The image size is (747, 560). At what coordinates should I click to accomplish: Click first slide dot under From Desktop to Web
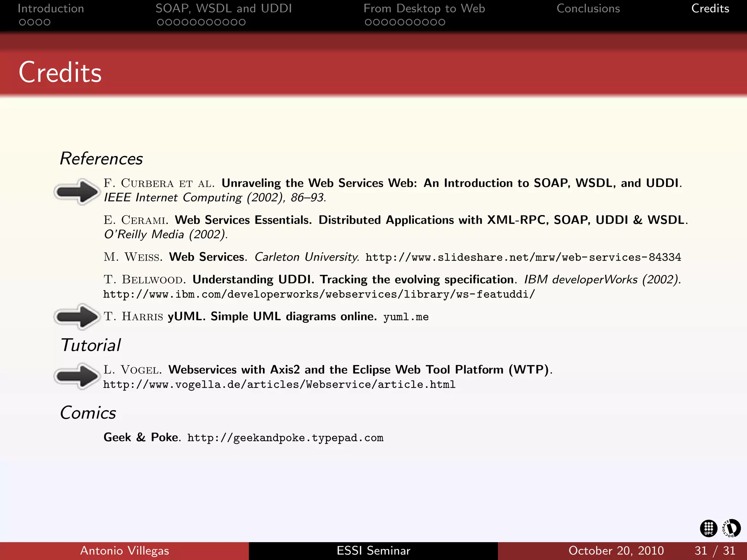point(368,22)
